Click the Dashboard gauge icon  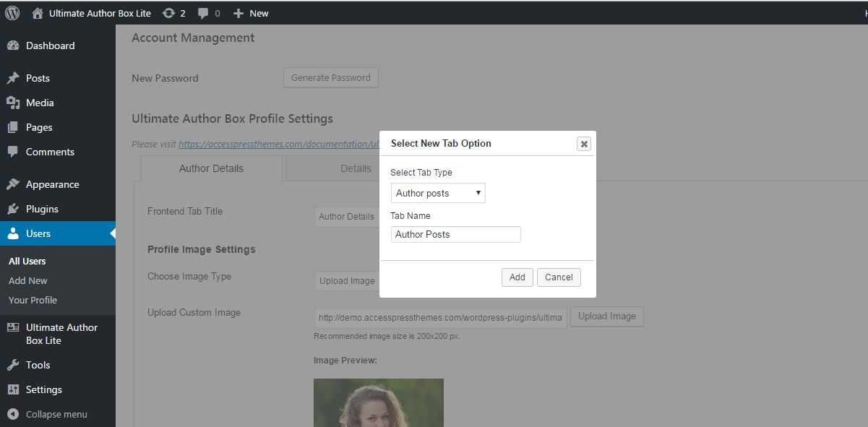pos(13,46)
